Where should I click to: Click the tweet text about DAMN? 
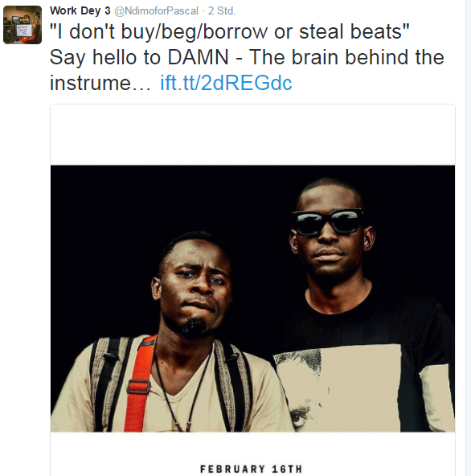[247, 57]
